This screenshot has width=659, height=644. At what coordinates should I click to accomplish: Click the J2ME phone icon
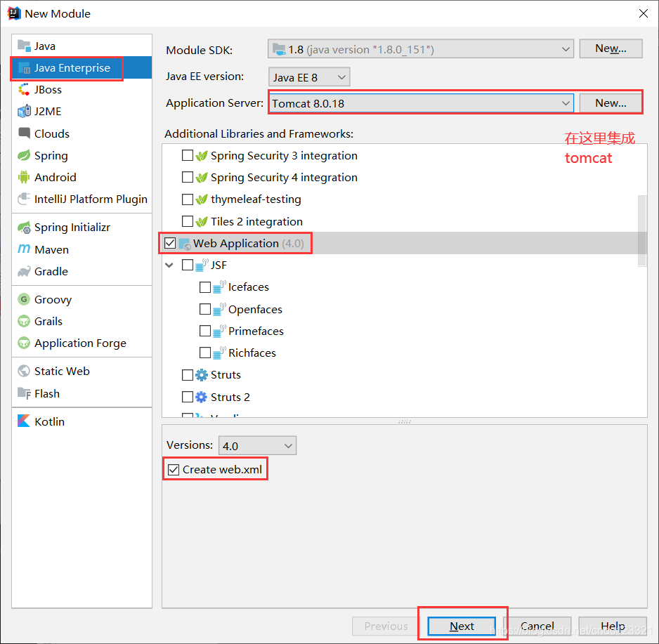coord(24,112)
